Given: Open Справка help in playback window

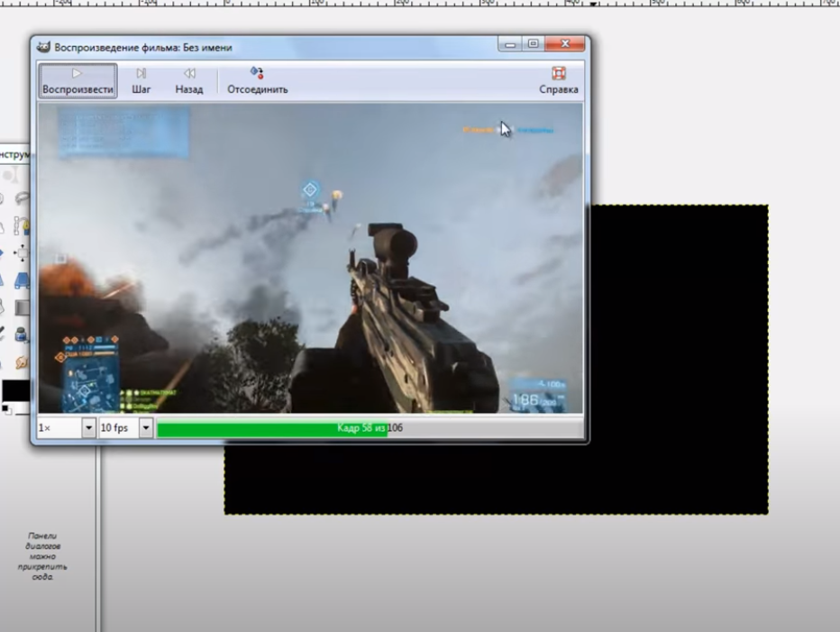Looking at the screenshot, I should pyautogui.click(x=558, y=81).
